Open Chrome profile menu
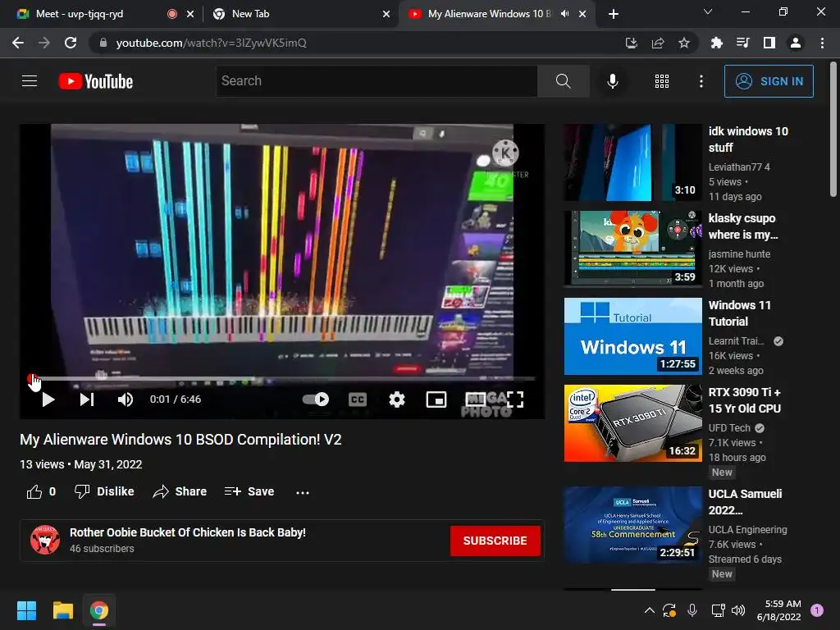 pyautogui.click(x=796, y=43)
